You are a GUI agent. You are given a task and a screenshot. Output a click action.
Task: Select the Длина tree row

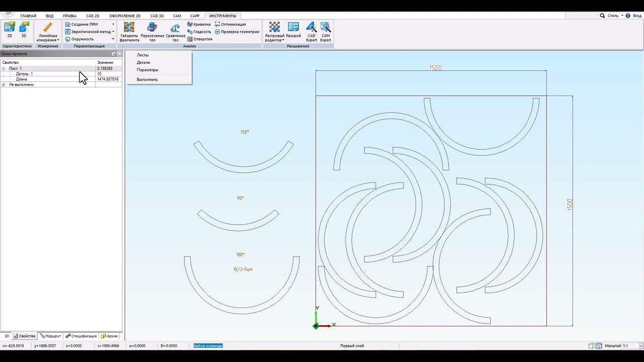(61, 79)
